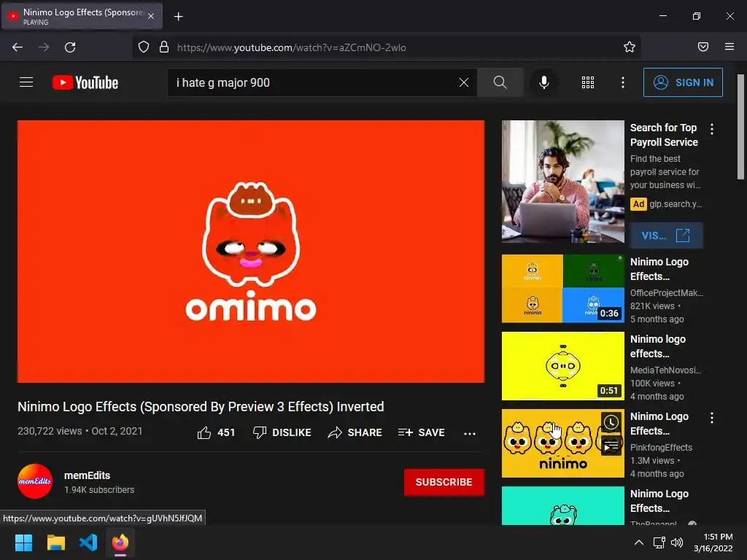Open Ninimo logo effects title by MediaTehNovosi
Screen dimensions: 747x560
pos(658,346)
